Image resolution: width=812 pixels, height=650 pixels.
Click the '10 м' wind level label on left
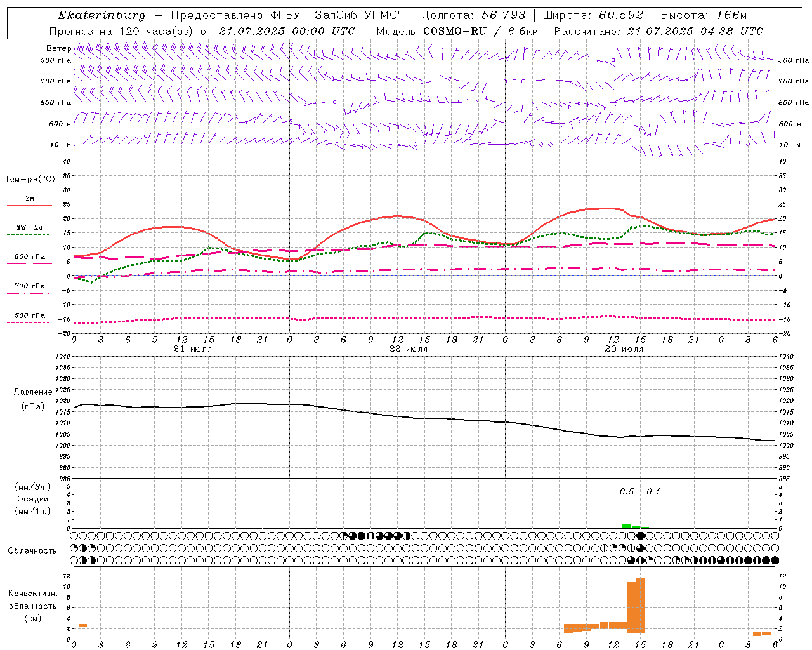tap(61, 145)
